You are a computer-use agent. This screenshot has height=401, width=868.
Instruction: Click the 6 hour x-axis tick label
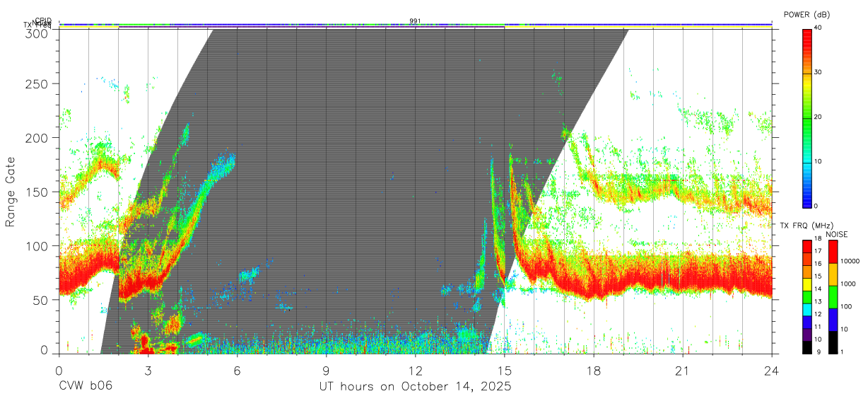(x=237, y=371)
